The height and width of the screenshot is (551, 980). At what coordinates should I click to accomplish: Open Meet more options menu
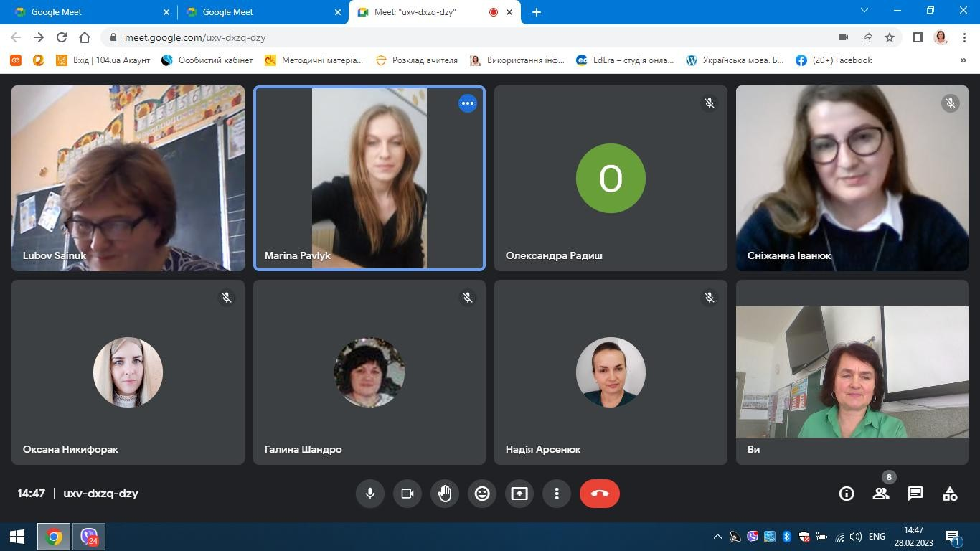point(557,494)
